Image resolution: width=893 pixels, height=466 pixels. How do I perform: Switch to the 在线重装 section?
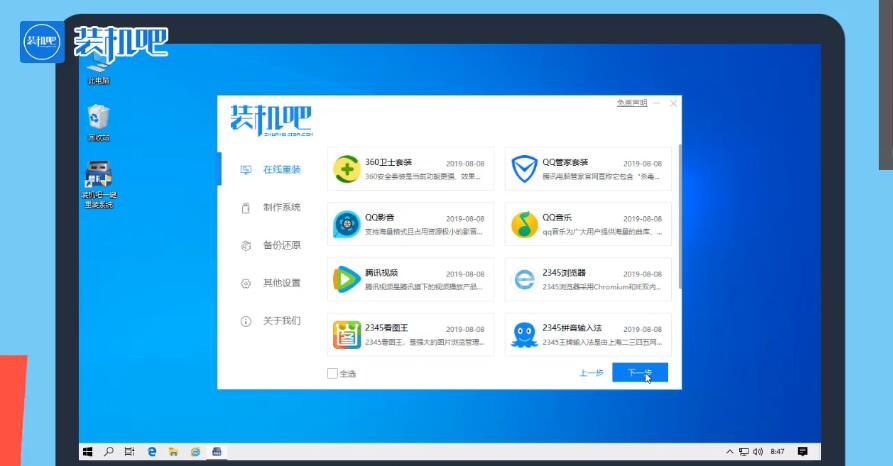(x=282, y=170)
